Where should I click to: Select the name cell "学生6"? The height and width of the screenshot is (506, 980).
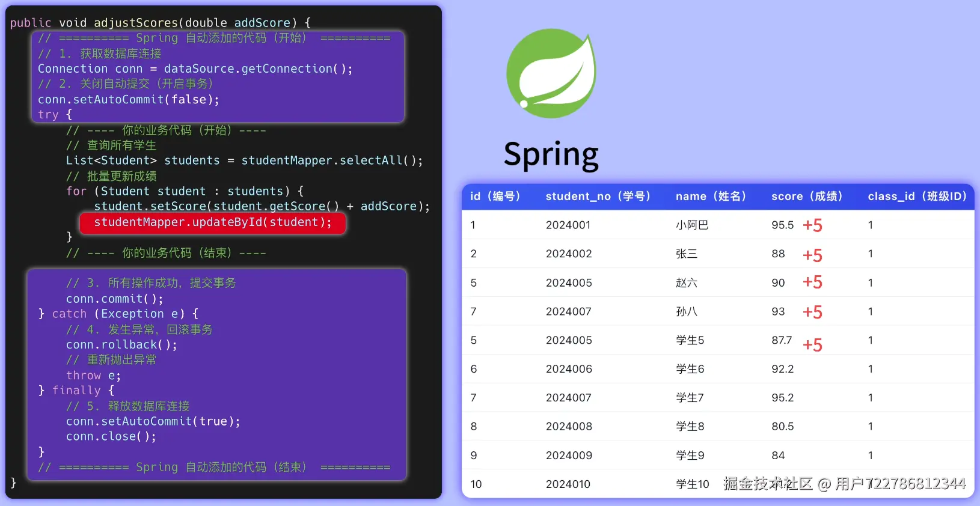(690, 369)
